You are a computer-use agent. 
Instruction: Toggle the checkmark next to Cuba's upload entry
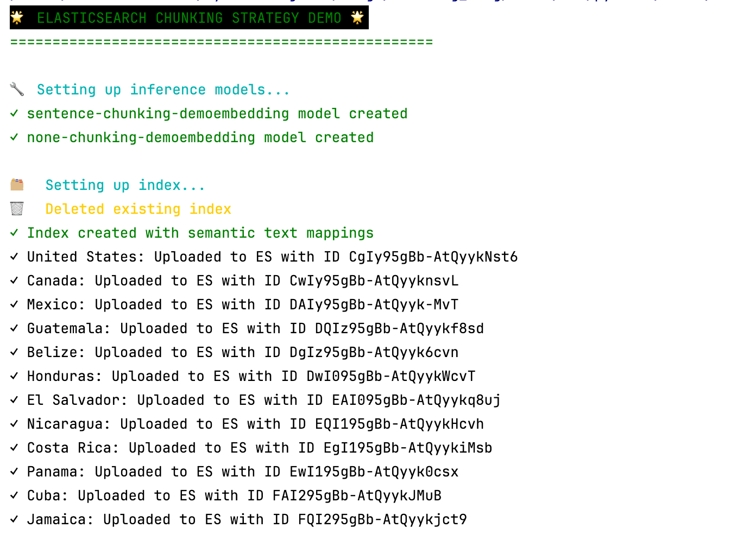(x=14, y=495)
